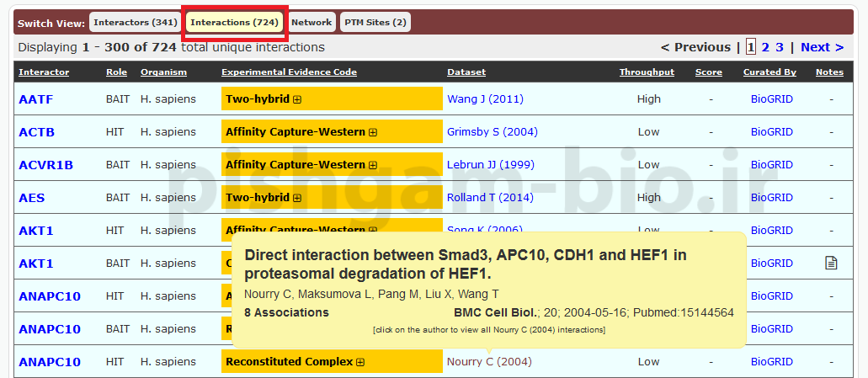Go to Next page of interactions
This screenshot has height=378, width=868.
click(x=821, y=47)
